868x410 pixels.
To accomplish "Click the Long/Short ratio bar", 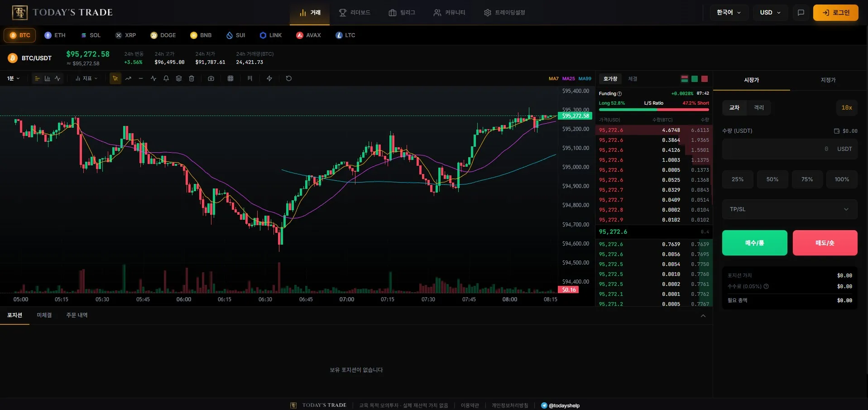I will pos(653,110).
